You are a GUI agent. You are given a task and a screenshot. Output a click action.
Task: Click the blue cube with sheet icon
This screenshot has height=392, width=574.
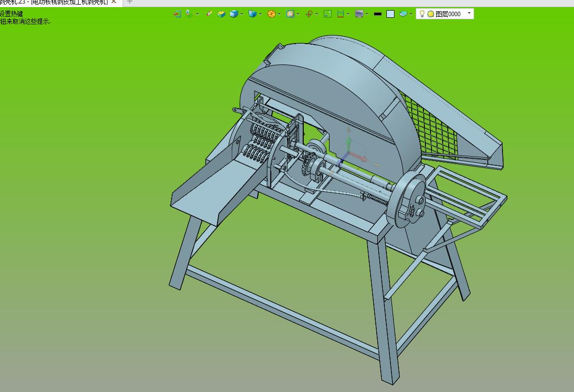coord(252,14)
